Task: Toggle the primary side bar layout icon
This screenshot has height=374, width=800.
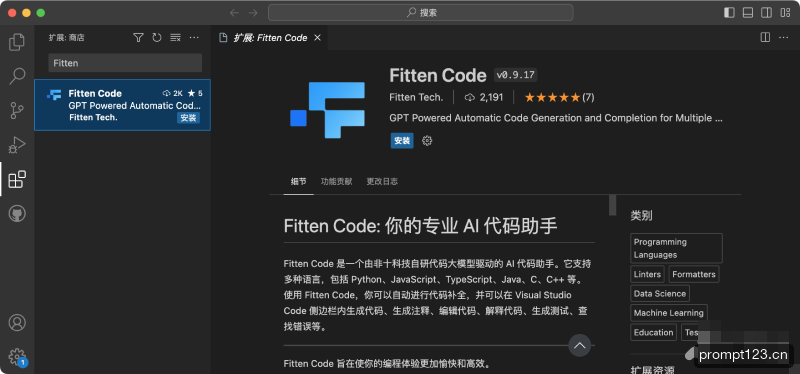Action: coord(730,13)
